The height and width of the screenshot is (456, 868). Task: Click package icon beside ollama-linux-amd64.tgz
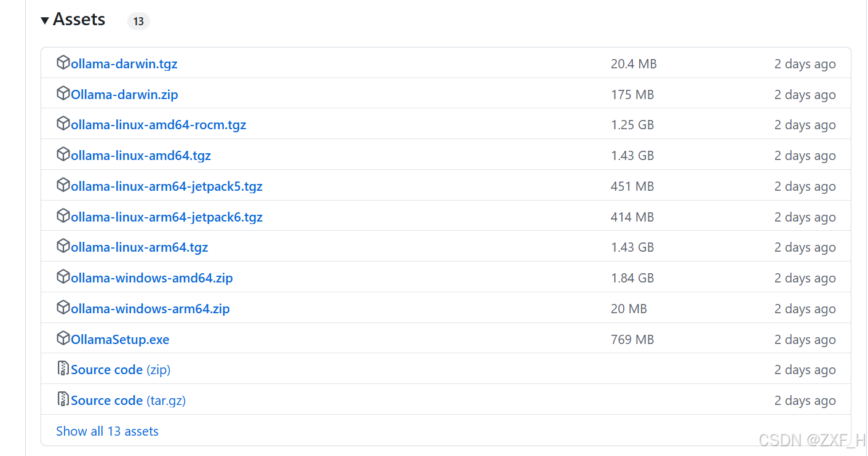click(63, 154)
